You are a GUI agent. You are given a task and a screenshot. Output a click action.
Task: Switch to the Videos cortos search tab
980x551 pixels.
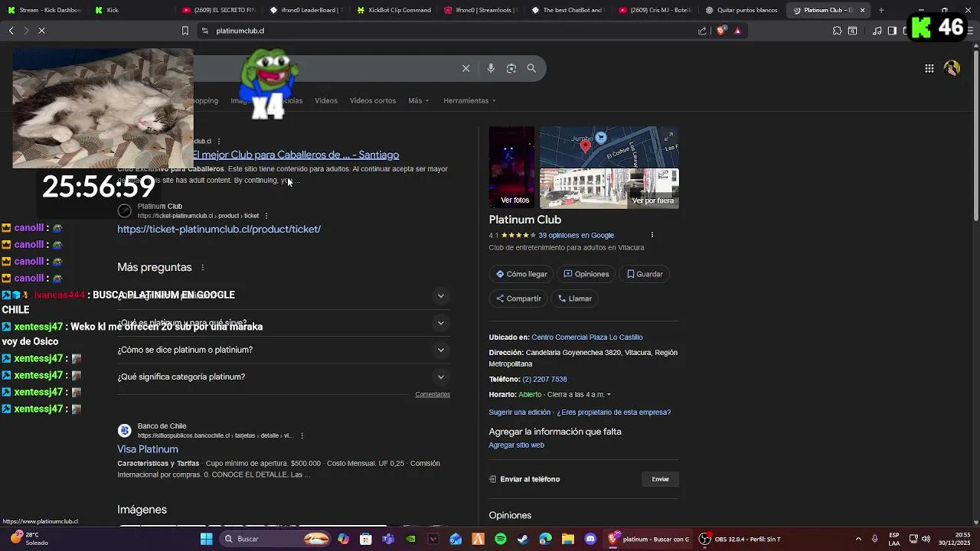pos(373,100)
